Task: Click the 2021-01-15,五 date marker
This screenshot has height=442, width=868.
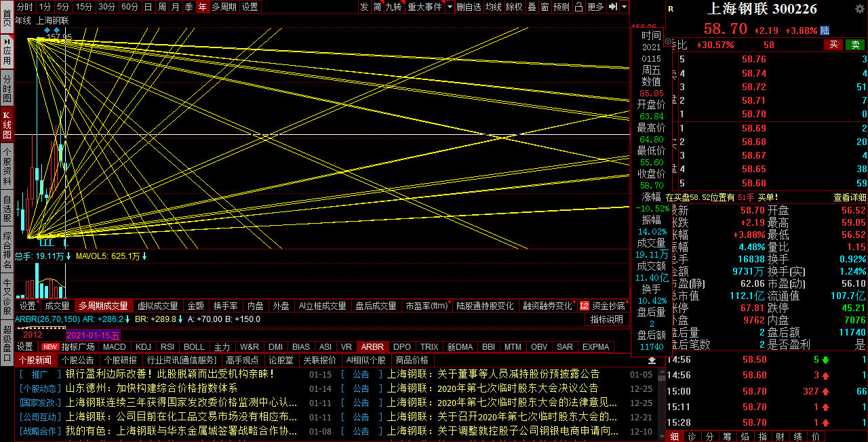Action: coord(93,335)
